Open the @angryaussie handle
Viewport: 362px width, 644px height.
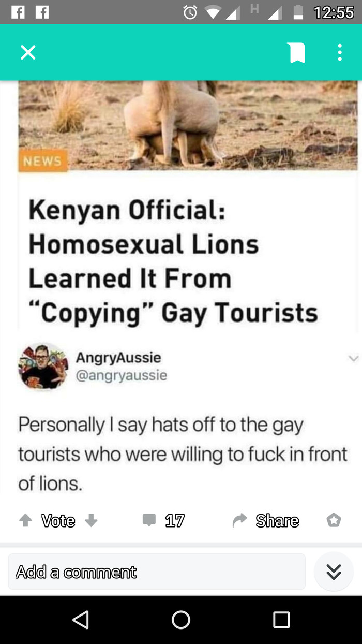pos(122,375)
